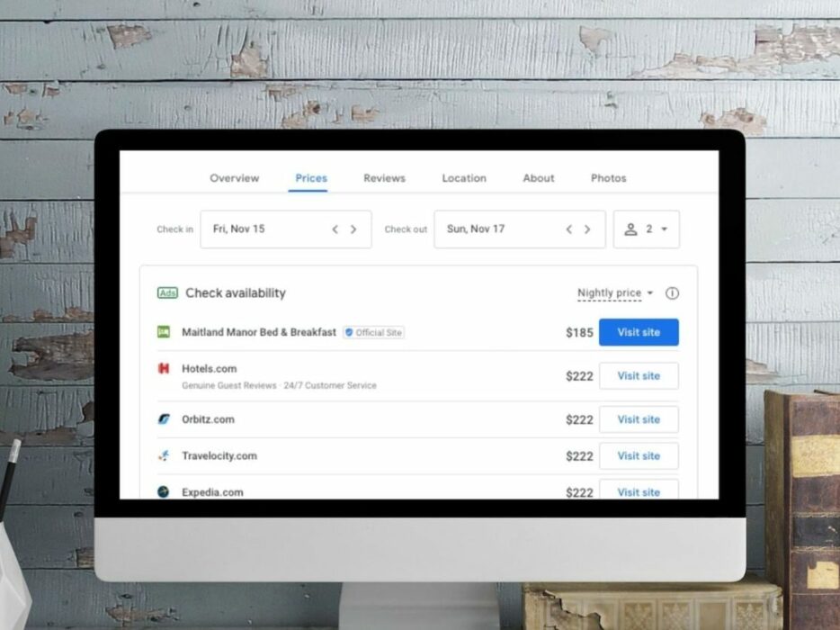Screen dimensions: 840x630
Task: Click the Travelocity.com listing name
Action: point(219,455)
